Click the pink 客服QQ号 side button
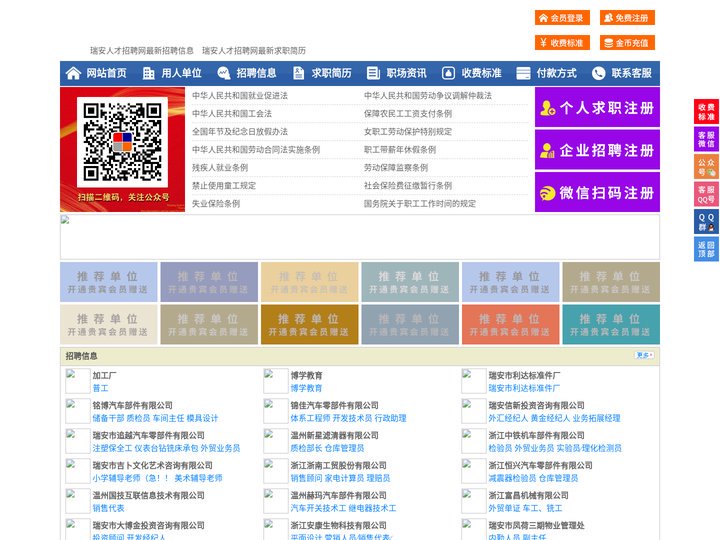Screen dimensions: 720x540 click(706, 194)
